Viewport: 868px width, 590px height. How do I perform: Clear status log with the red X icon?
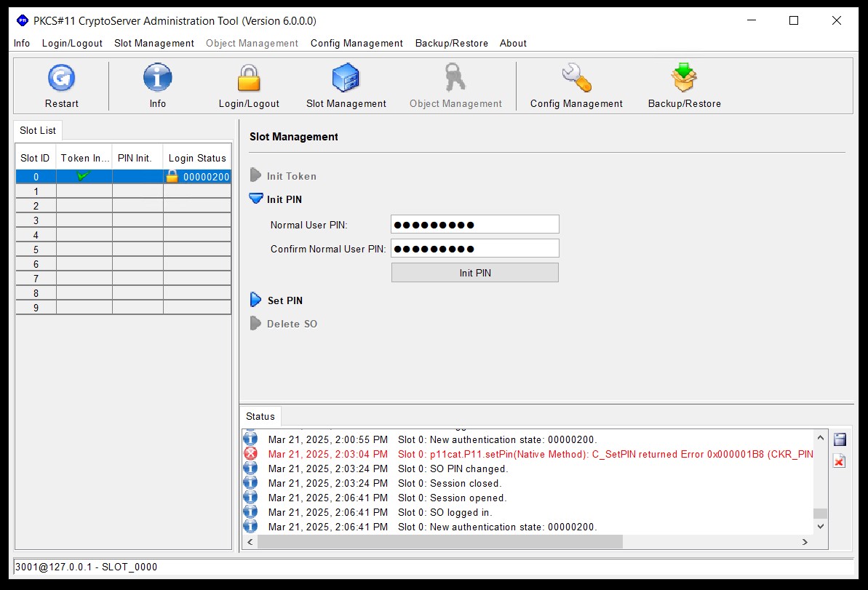pyautogui.click(x=840, y=461)
